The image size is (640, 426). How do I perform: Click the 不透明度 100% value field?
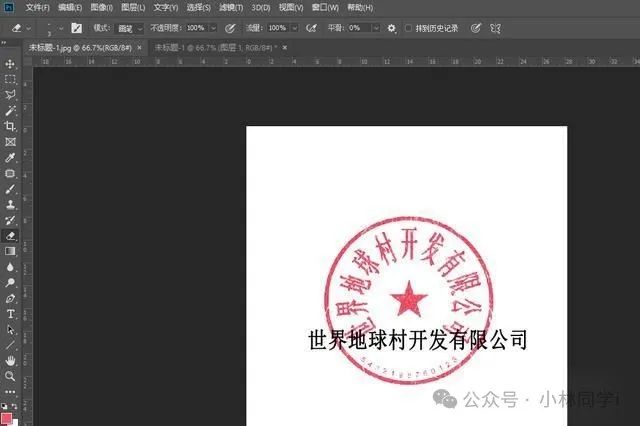(196, 28)
